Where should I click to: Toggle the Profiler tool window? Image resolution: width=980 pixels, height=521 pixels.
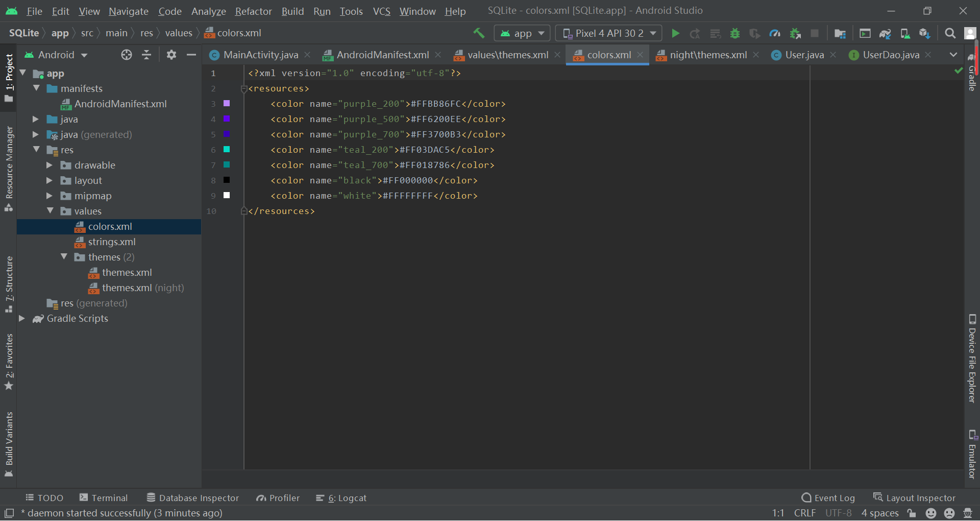277,497
